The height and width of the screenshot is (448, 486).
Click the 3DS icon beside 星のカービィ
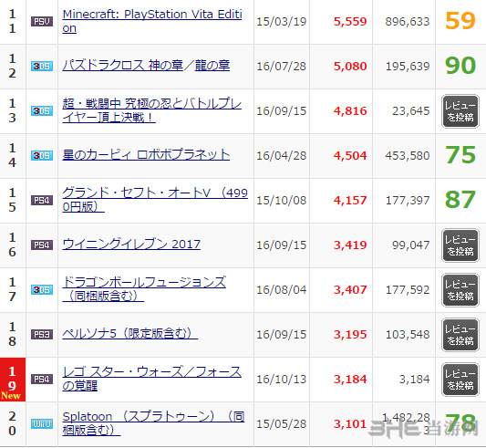[x=42, y=155]
